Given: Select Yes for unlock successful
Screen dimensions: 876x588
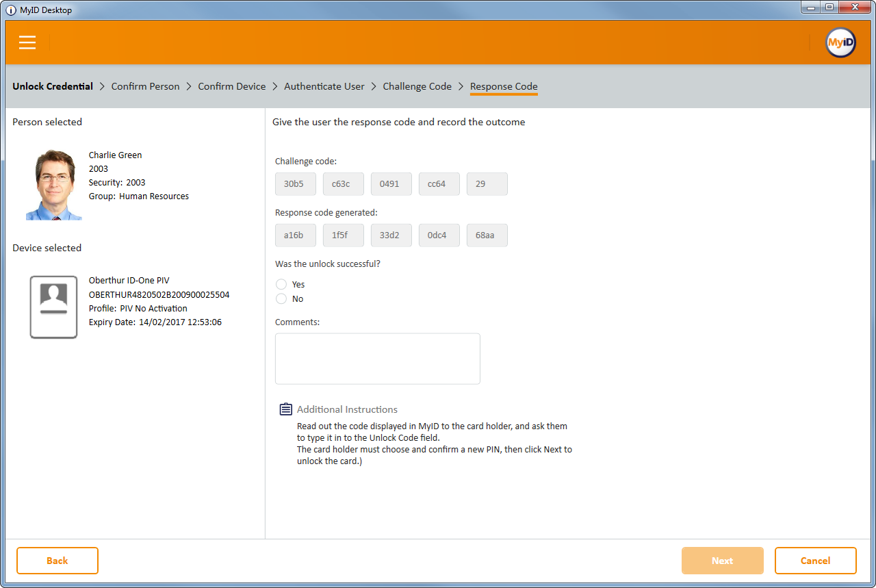Looking at the screenshot, I should (x=281, y=284).
